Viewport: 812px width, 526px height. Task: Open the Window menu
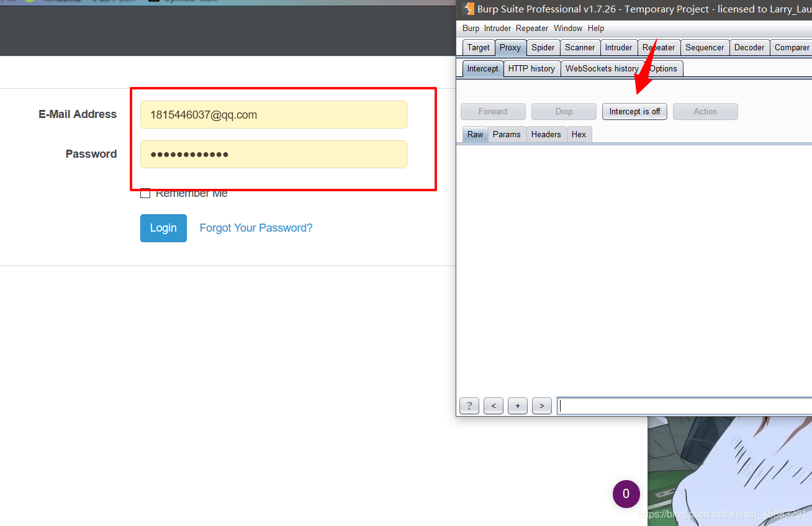(x=568, y=29)
